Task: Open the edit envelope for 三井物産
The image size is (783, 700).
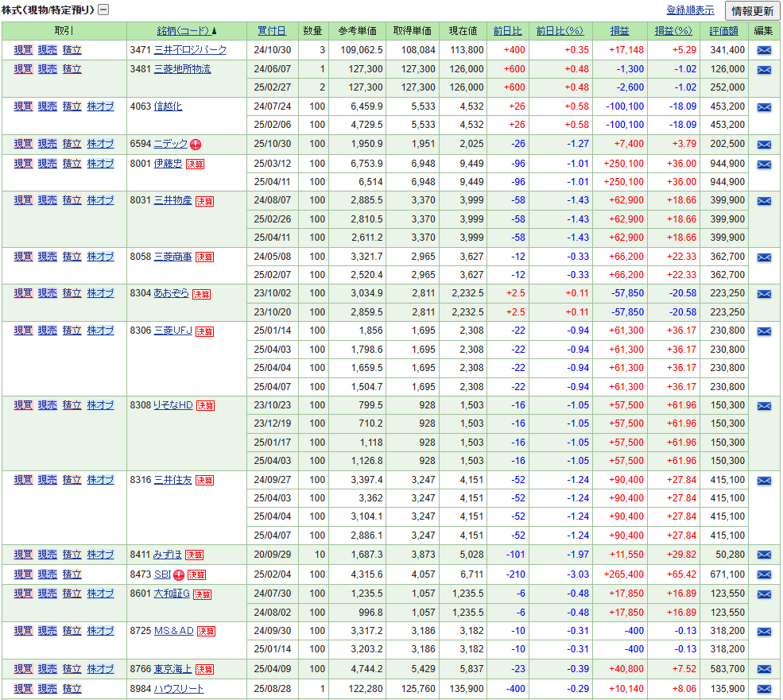Action: click(x=764, y=201)
